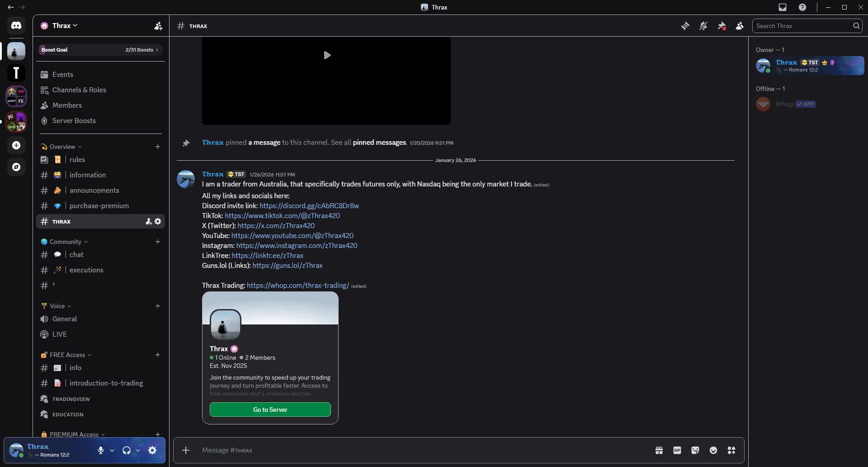The width and height of the screenshot is (868, 467).
Task: Create channel in Overview category
Action: click(158, 147)
